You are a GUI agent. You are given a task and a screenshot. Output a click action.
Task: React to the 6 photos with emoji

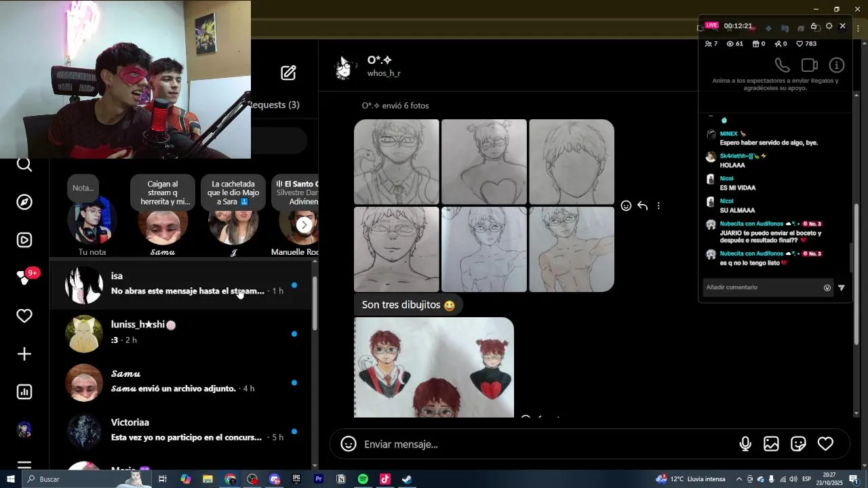(626, 206)
